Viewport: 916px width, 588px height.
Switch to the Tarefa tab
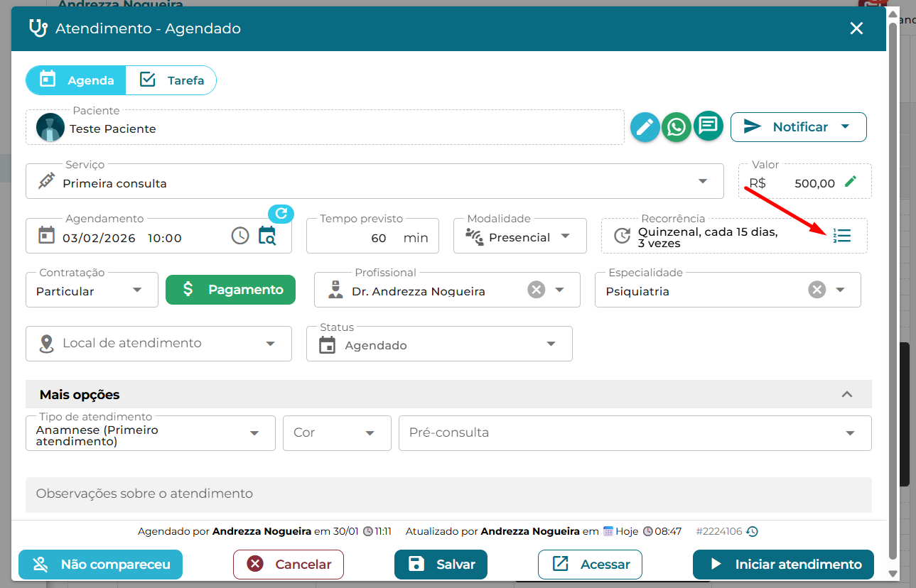tap(171, 80)
